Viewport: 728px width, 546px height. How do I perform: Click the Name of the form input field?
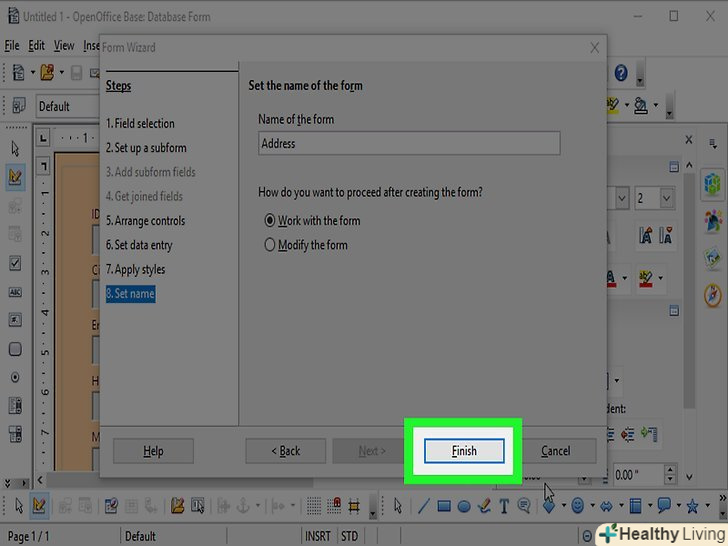(x=409, y=143)
